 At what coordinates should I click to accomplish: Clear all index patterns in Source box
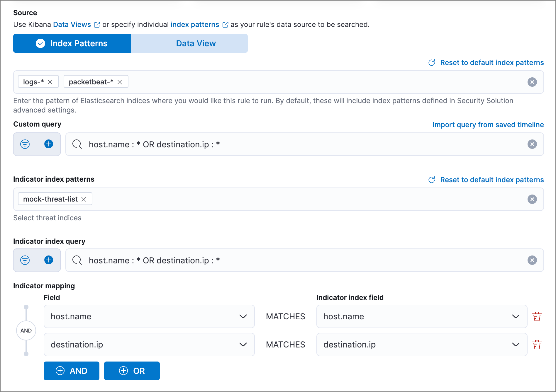532,82
